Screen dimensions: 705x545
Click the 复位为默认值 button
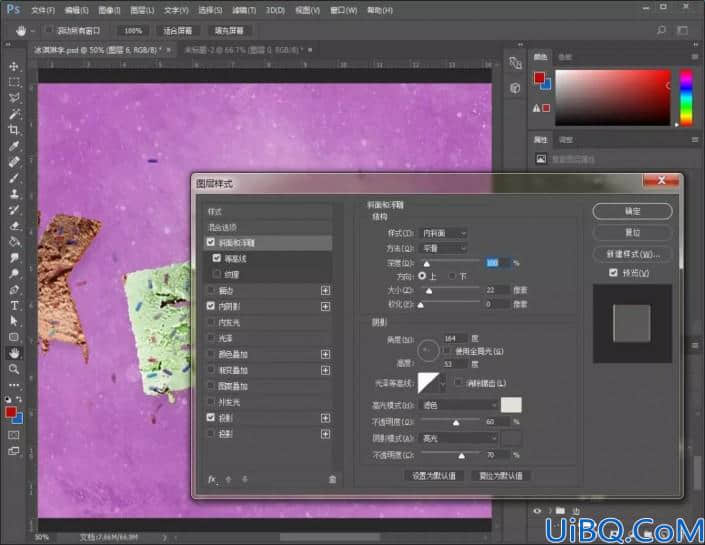point(500,475)
